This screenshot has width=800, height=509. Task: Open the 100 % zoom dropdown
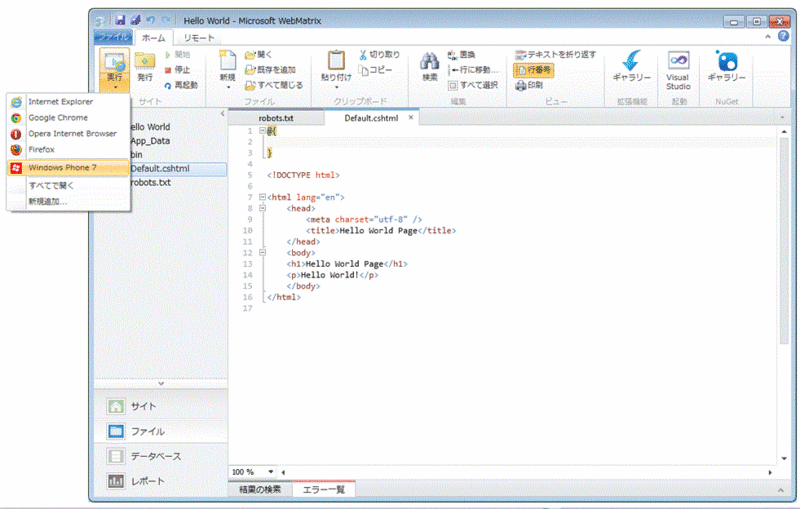coord(271,472)
